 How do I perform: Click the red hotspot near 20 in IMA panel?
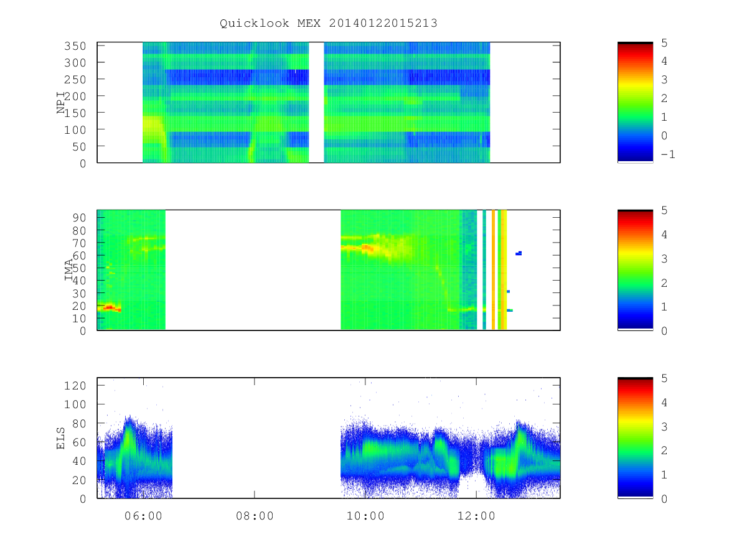click(x=110, y=307)
